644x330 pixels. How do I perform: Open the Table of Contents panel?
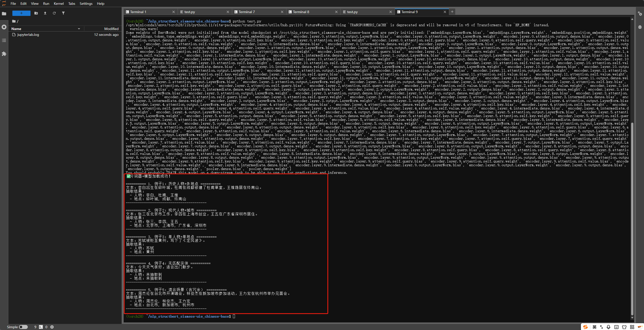point(4,40)
